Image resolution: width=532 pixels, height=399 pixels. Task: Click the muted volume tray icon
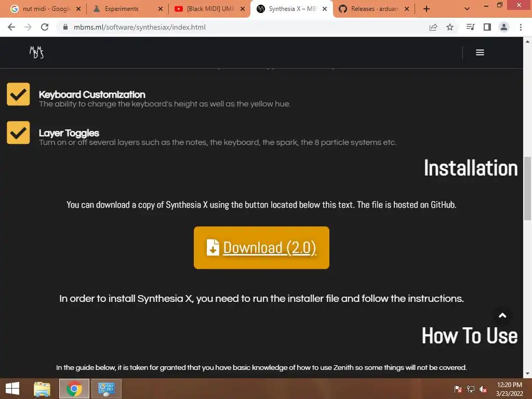tap(483, 389)
